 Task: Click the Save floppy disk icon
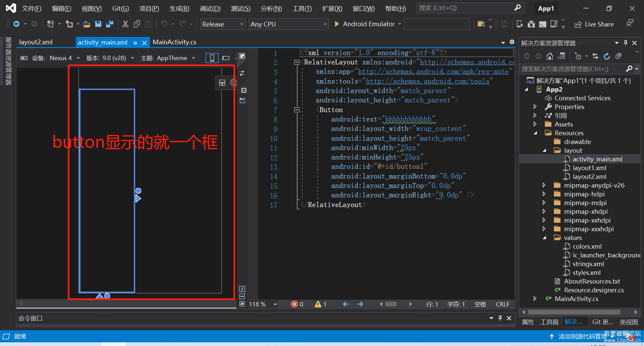click(x=98, y=24)
